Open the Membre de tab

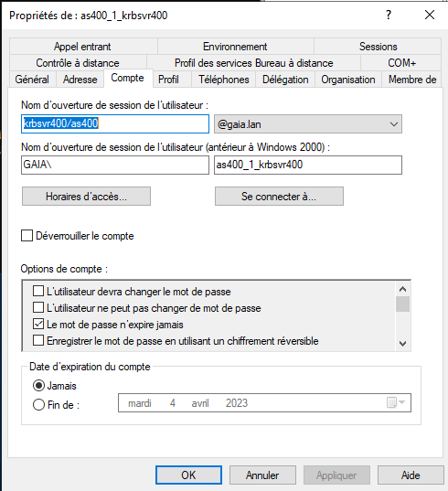click(x=412, y=80)
